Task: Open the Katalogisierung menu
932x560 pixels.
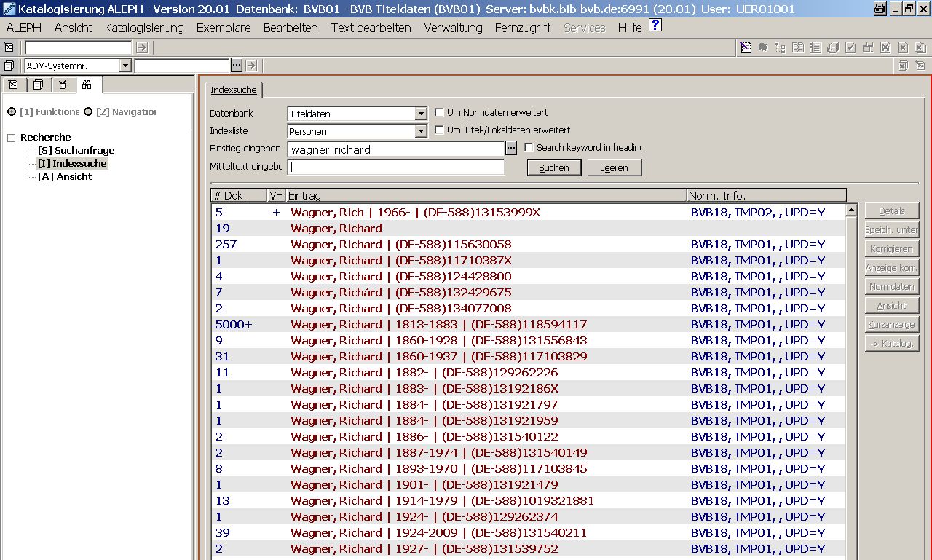Action: (144, 28)
